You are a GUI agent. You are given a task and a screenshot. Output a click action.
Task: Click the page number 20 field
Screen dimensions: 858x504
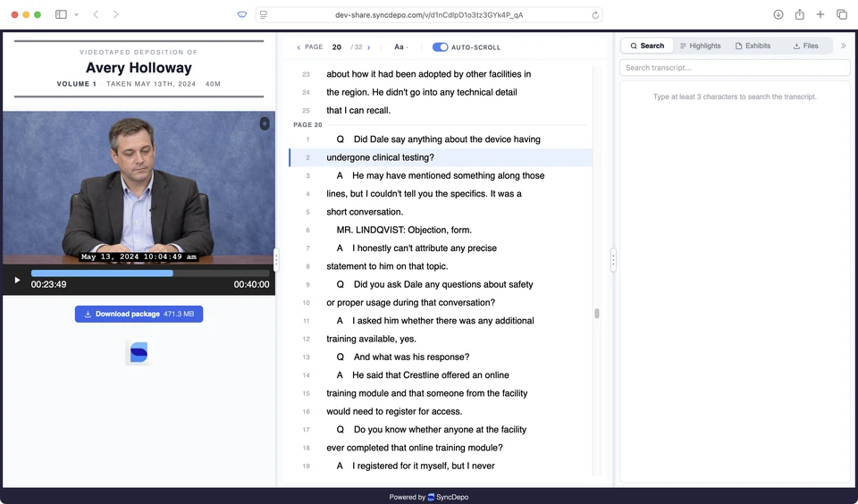pyautogui.click(x=337, y=47)
